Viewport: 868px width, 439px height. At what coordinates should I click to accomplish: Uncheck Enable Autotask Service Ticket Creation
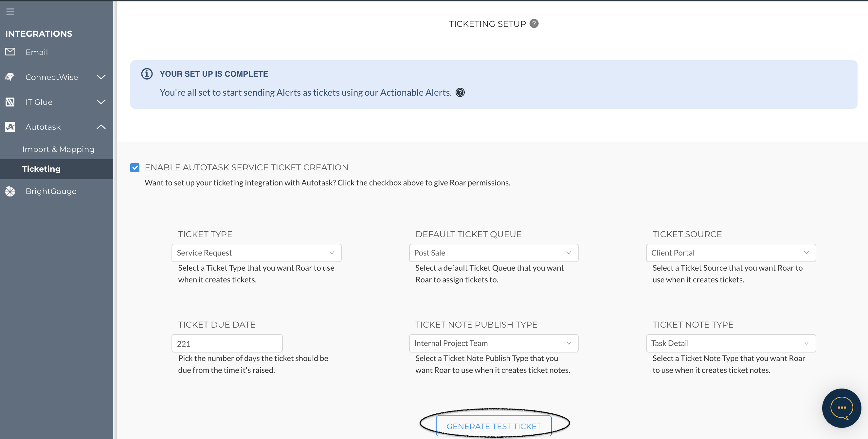point(135,168)
